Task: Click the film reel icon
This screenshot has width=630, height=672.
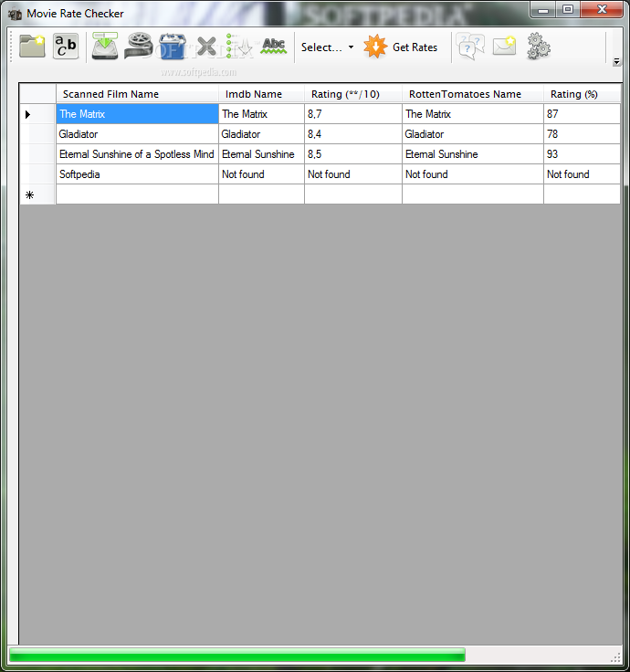Action: pyautogui.click(x=139, y=46)
